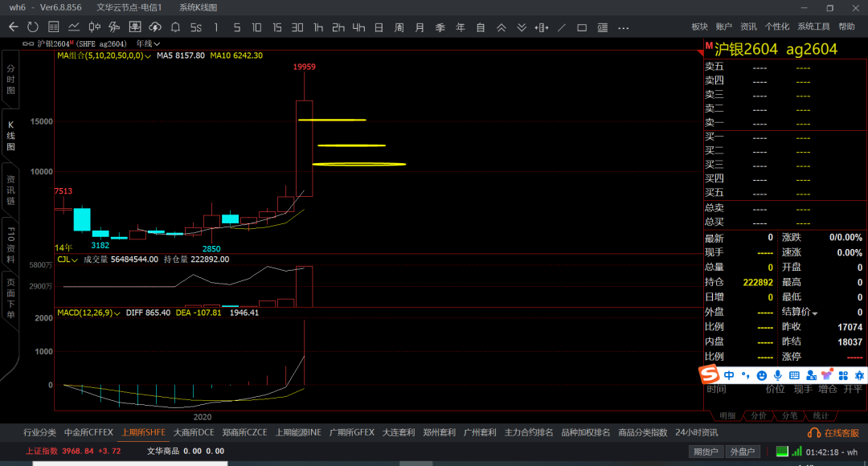Click the Sogou input method S logo
The width and height of the screenshot is (868, 466).
click(x=709, y=374)
